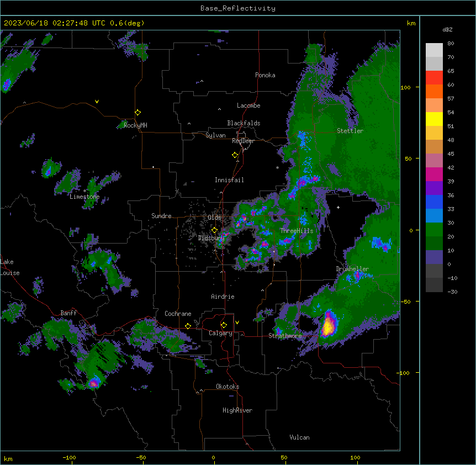Click the asterisk marker above Limestone
The image size is (476, 465).
[84, 191]
